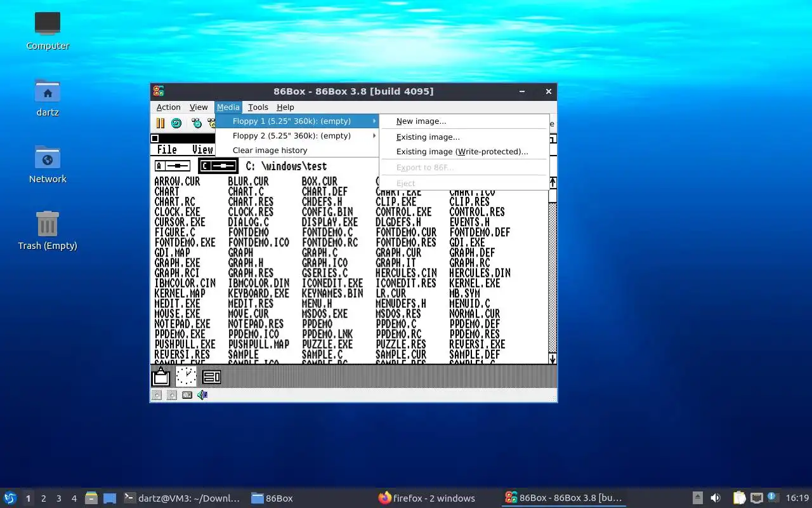Close the Media menu
Screen dimensions: 812x508
pyautogui.click(x=228, y=107)
